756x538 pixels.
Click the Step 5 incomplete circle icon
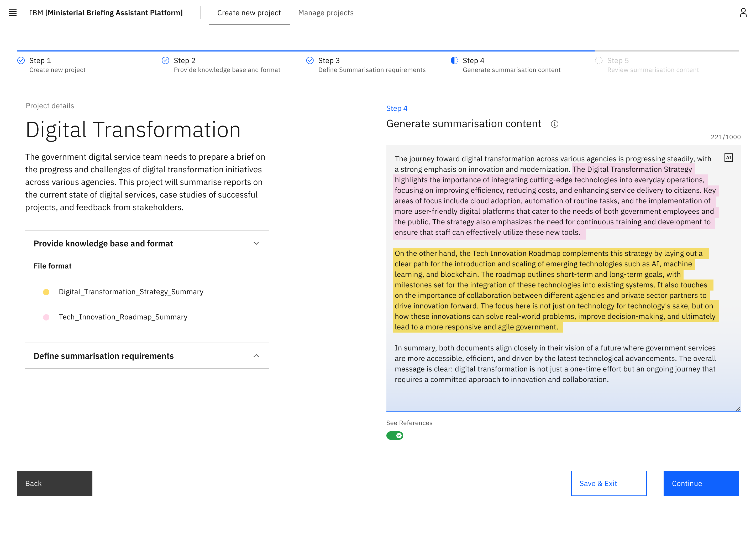599,60
